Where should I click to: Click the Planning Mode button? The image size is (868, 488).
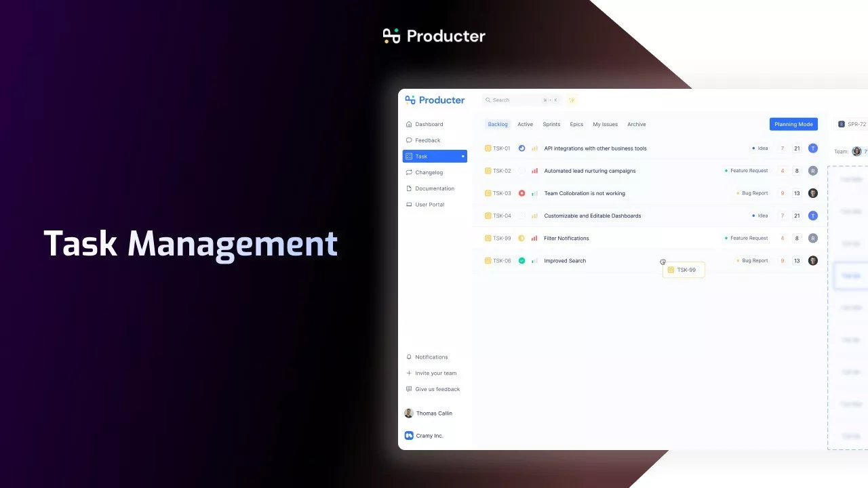[793, 125]
